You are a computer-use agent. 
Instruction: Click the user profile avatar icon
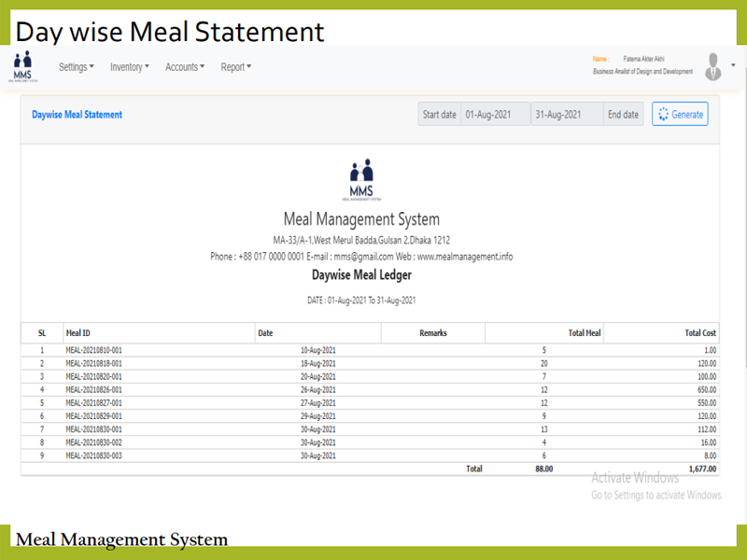[713, 66]
